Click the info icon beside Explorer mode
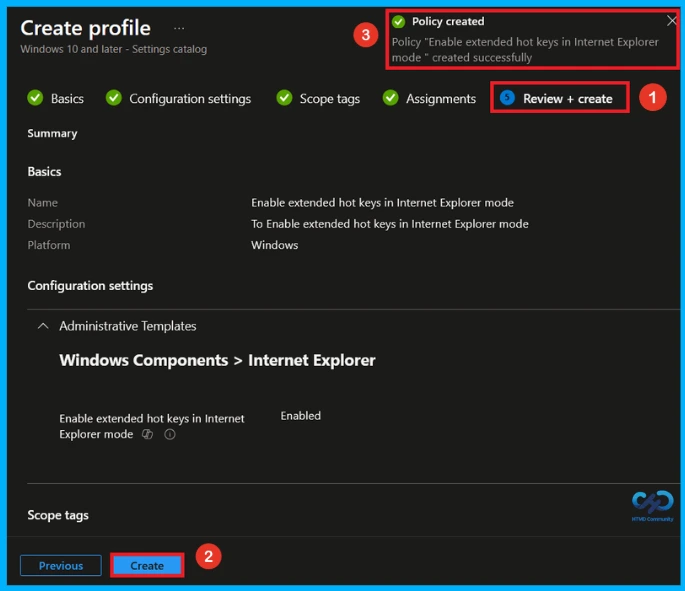This screenshot has width=685, height=591. click(x=170, y=434)
